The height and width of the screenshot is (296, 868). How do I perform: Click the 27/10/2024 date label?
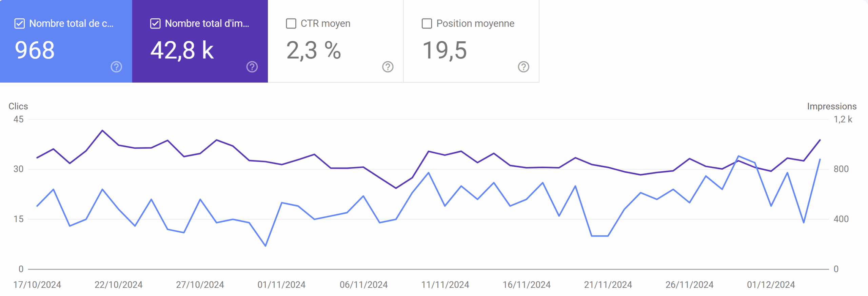coord(200,284)
